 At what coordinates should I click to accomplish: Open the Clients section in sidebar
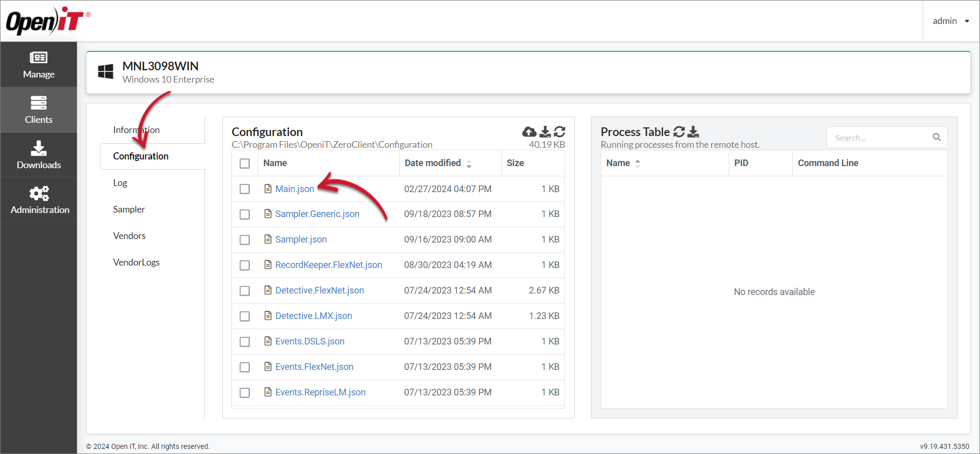[39, 110]
